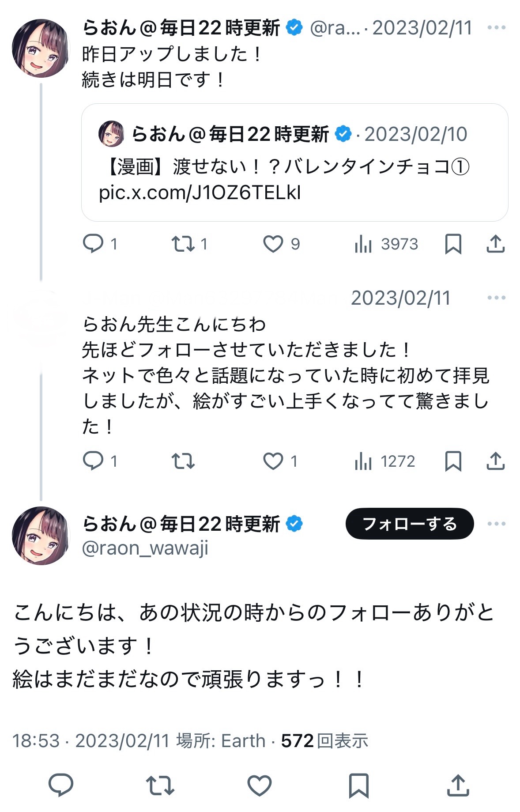Bookmark the middle reply tweet
520x812 pixels.
point(453,461)
